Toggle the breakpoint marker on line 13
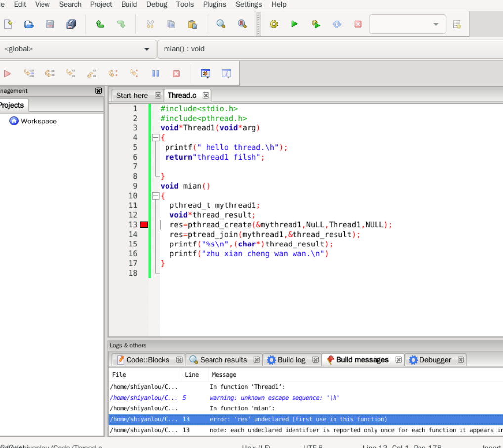Image resolution: width=503 pixels, height=448 pixels. coord(144,225)
